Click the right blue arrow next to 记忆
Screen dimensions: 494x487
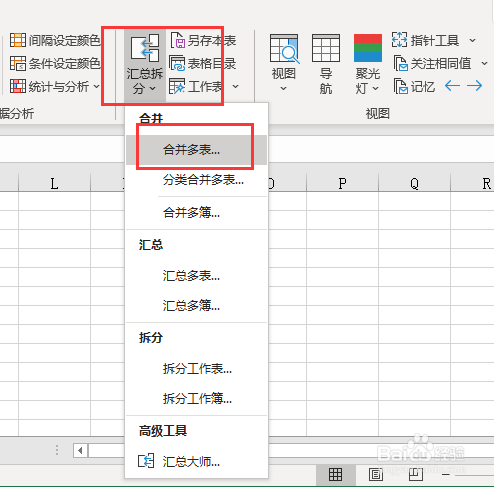(x=474, y=86)
